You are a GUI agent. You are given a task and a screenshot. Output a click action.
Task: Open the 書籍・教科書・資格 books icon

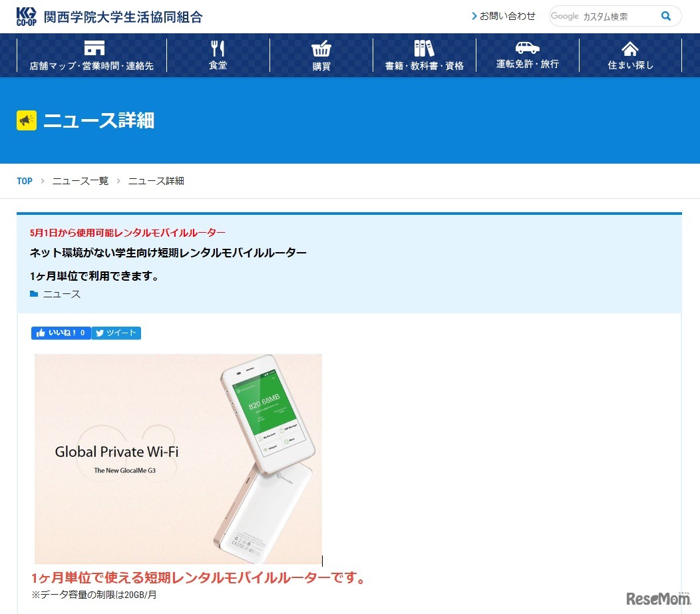coord(424,48)
